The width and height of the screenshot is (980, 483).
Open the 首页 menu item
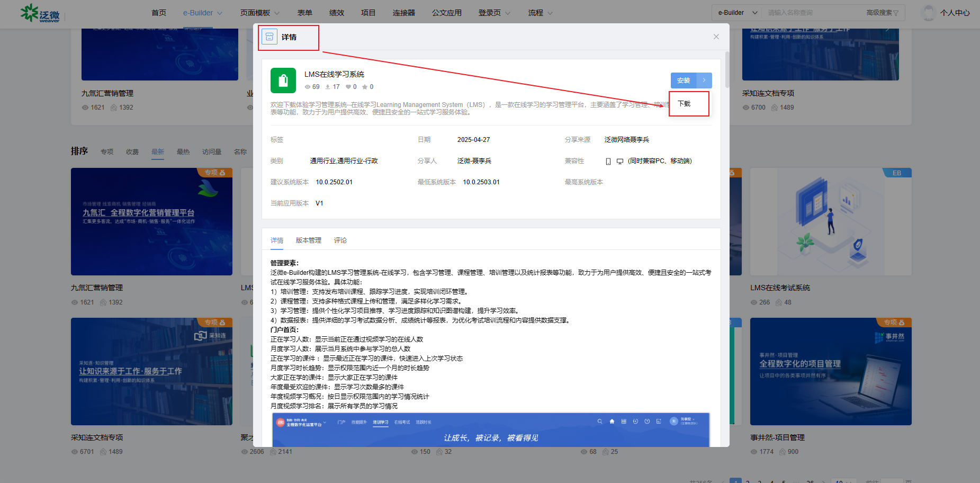[x=159, y=13]
